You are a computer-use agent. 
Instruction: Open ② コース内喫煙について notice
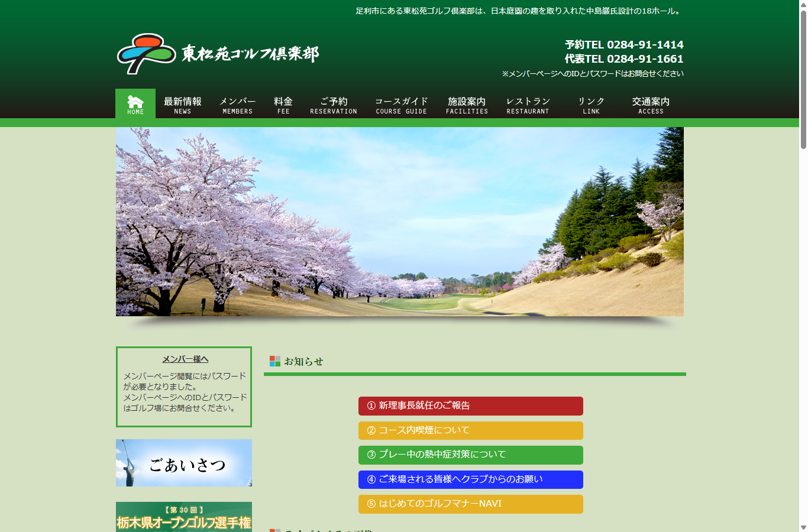click(x=471, y=430)
